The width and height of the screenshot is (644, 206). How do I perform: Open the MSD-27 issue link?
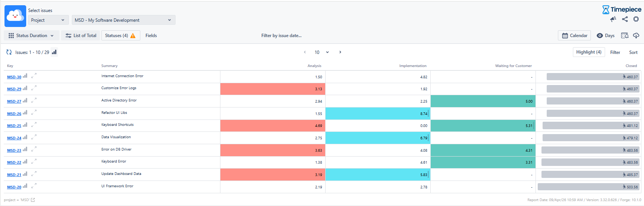14,102
